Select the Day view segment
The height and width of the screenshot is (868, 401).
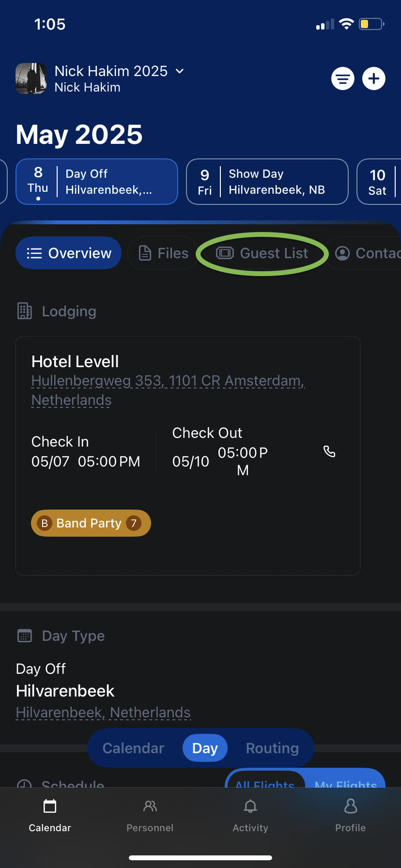click(205, 748)
